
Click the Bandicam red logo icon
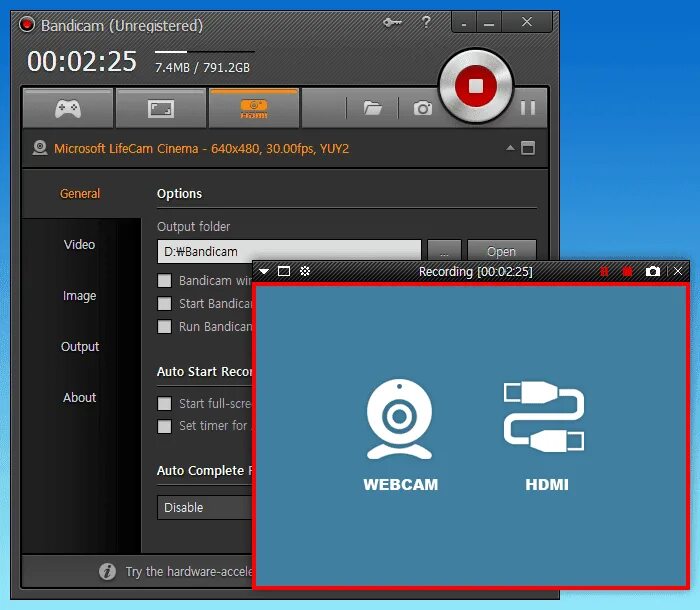click(27, 25)
